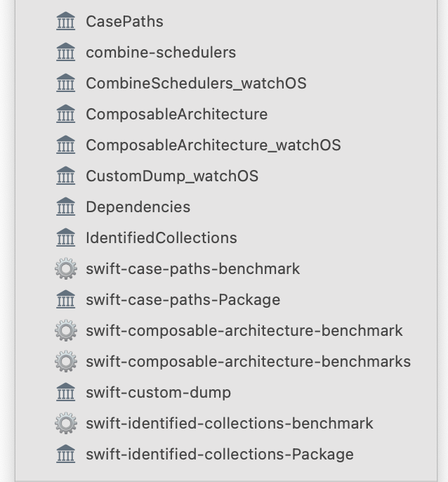
Task: Click the CasePaths library icon
Action: pos(66,21)
